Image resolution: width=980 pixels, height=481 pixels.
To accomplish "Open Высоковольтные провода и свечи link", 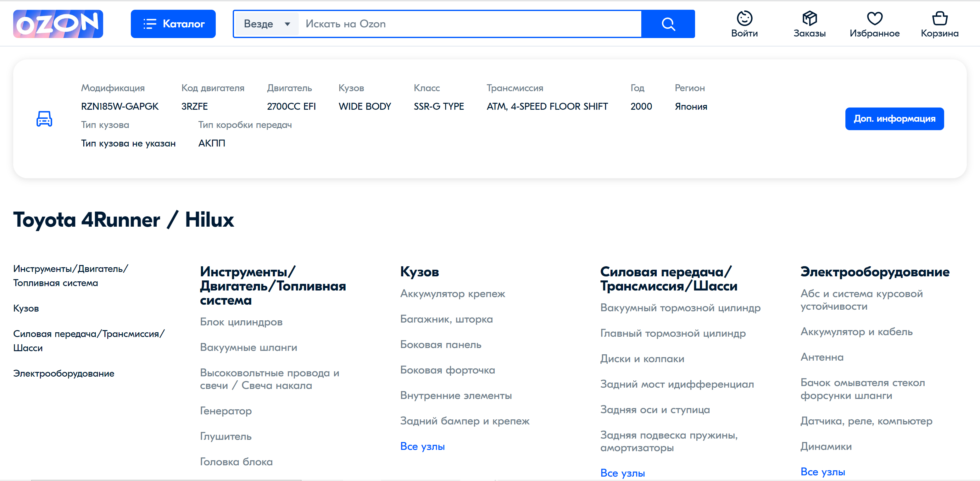I will pos(269,379).
